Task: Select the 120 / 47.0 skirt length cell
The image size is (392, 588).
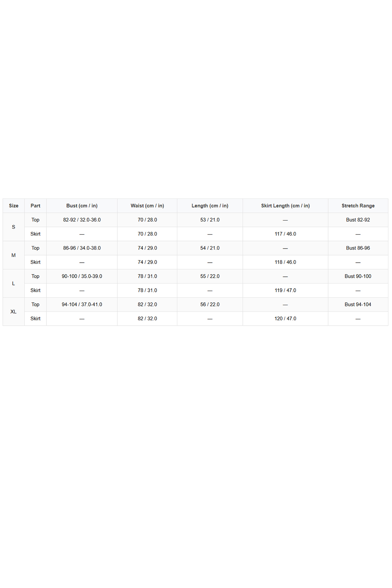Action: coord(285,319)
